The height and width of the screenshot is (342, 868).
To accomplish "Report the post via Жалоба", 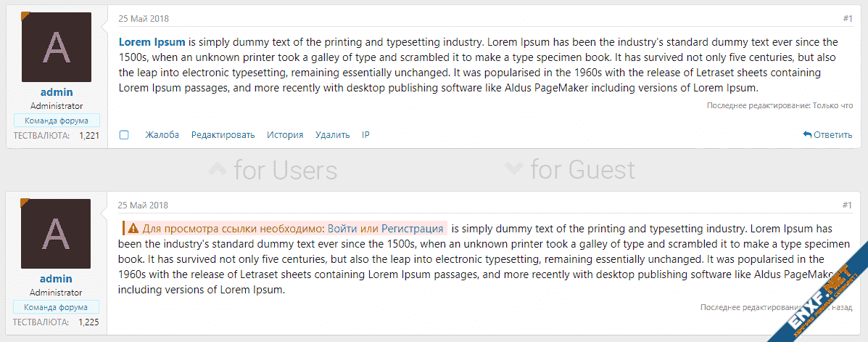I will click(162, 135).
